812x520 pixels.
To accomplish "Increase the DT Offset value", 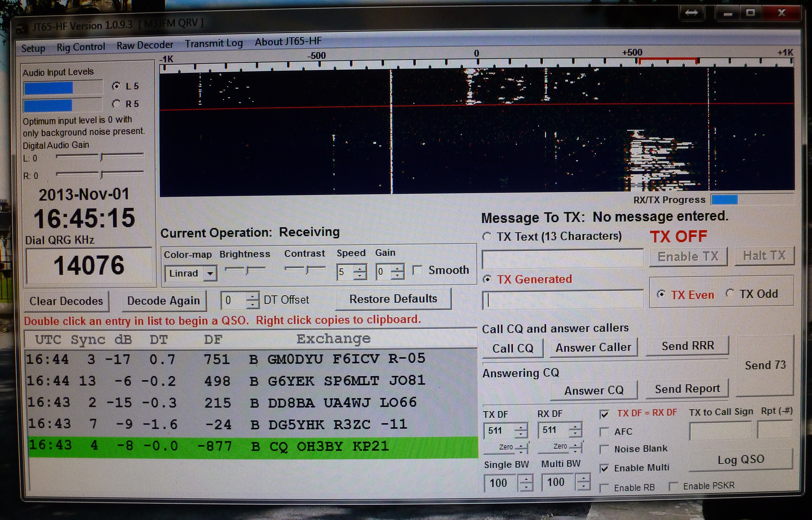I will pyautogui.click(x=252, y=296).
